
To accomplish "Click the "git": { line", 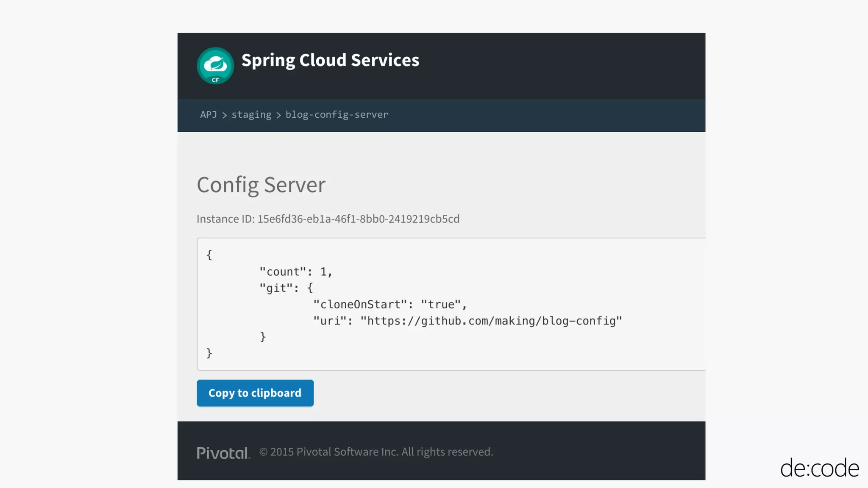I will click(286, 288).
